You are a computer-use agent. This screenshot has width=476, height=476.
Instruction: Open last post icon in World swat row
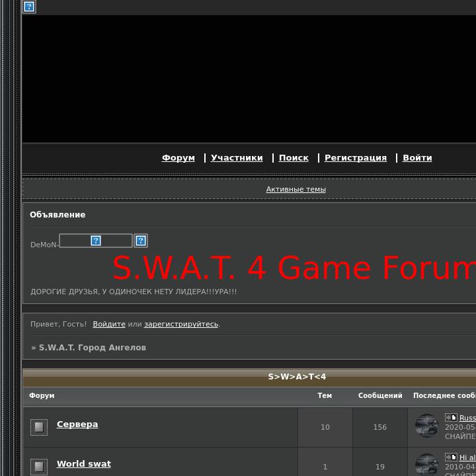coord(451,457)
